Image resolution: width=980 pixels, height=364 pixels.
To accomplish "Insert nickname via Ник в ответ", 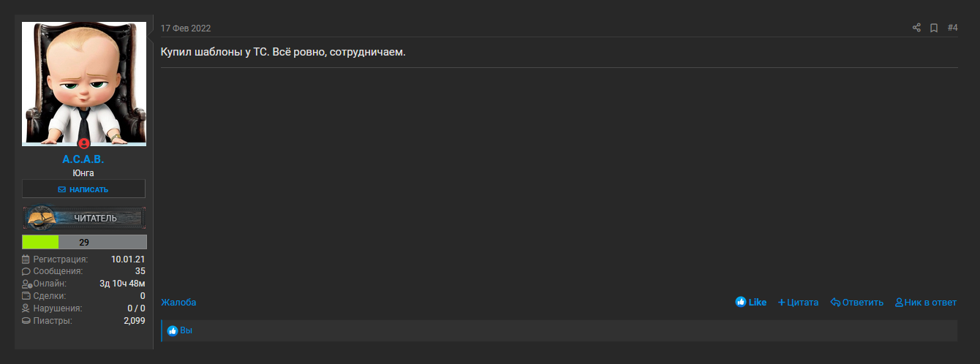I will coord(926,303).
